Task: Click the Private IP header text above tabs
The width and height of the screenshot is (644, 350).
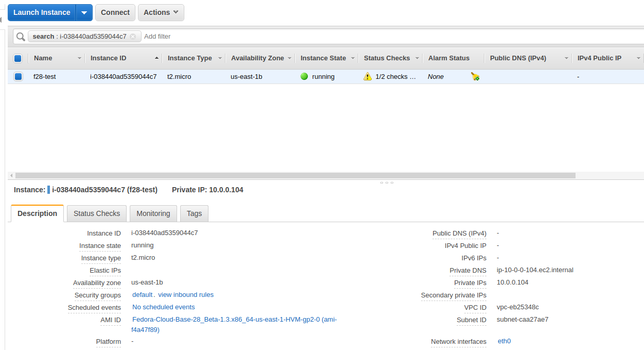Action: 207,190
